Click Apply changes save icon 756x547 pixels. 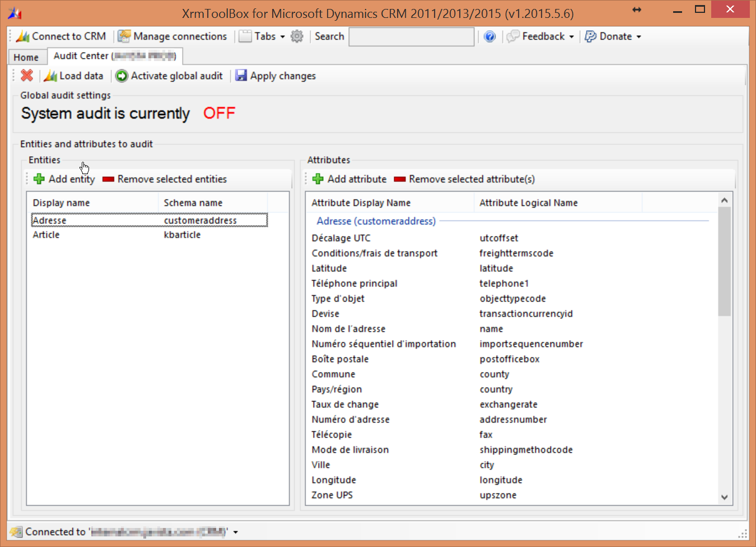pyautogui.click(x=241, y=76)
